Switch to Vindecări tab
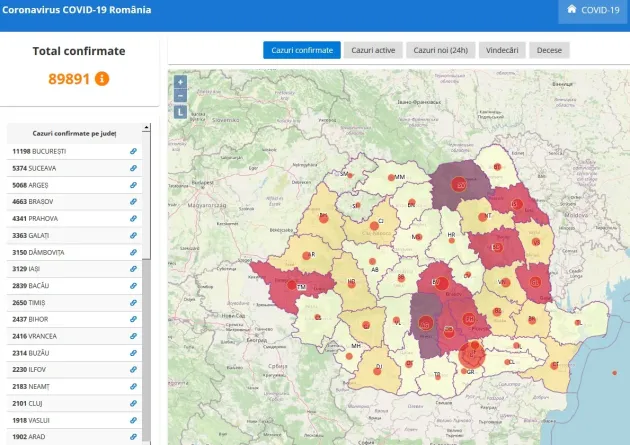 [x=502, y=50]
